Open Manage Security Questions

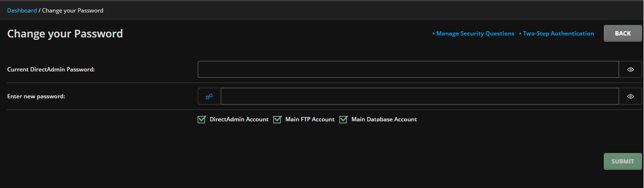click(473, 34)
